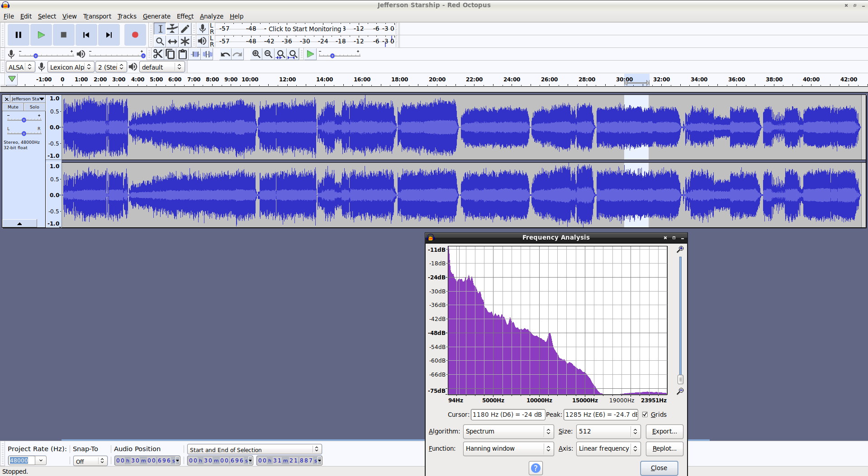Select the Draw (pencil) tool
Viewport: 868px width, 476px height.
(185, 28)
